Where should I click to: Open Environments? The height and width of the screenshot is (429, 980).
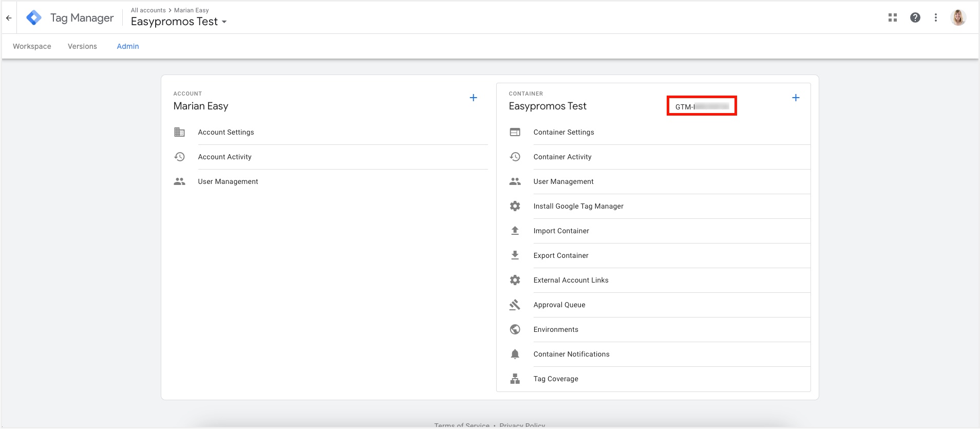556,329
